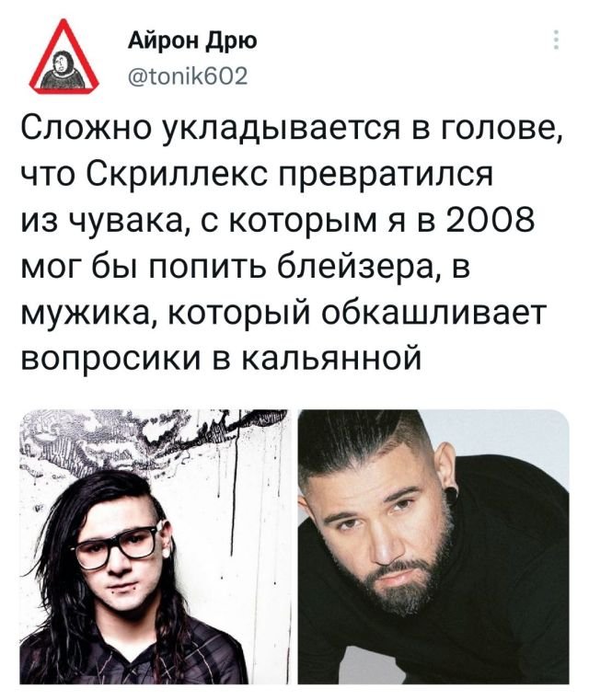Tap the red triangle profile avatar
Viewport: 589px width, 700px height.
pyautogui.click(x=64, y=57)
